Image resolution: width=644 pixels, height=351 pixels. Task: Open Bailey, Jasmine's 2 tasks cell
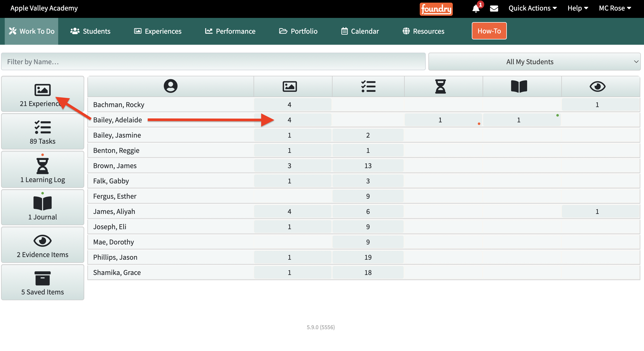368,135
